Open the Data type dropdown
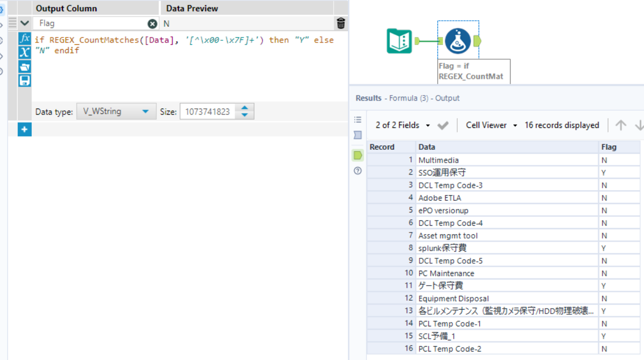 point(116,111)
